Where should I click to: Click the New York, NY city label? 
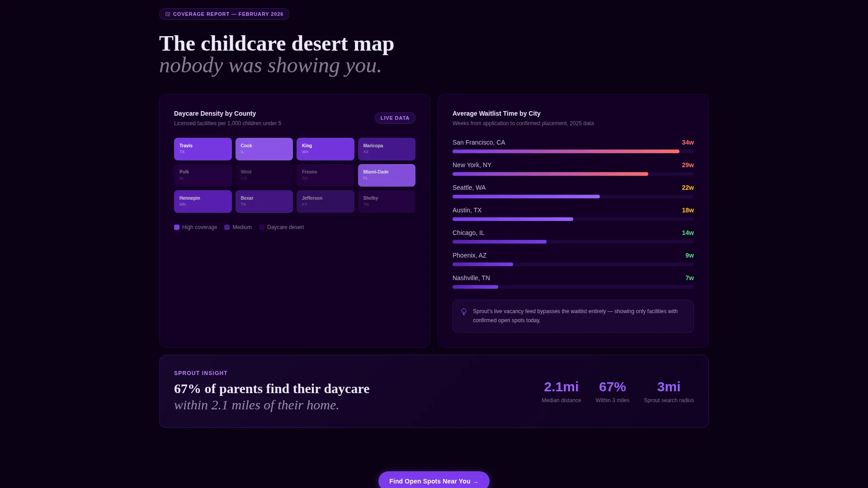pyautogui.click(x=472, y=165)
